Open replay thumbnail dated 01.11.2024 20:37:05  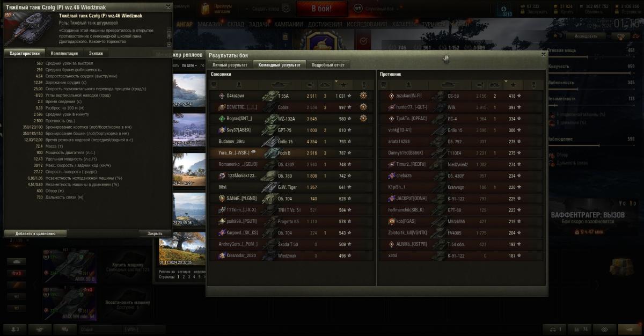coord(181,249)
